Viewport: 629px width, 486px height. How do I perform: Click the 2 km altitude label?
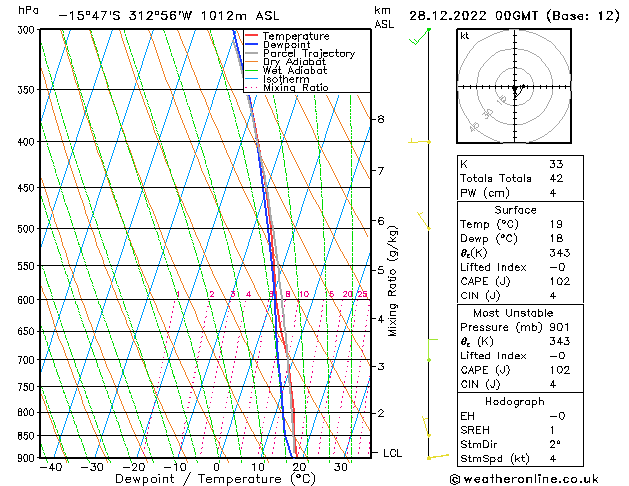(x=381, y=413)
